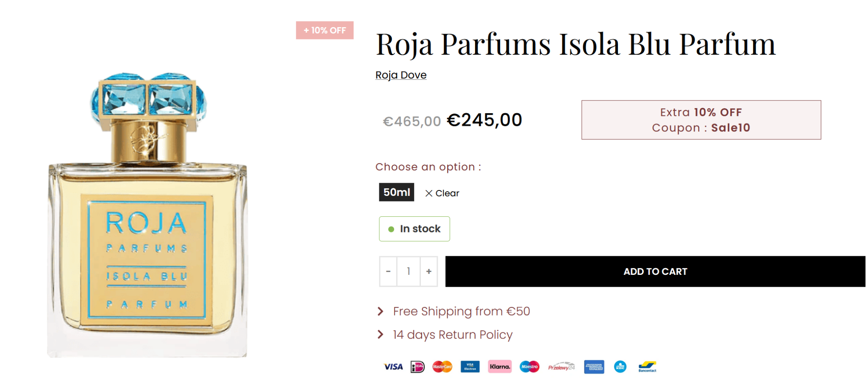
Task: Clear the selected size option
Action: [442, 193]
